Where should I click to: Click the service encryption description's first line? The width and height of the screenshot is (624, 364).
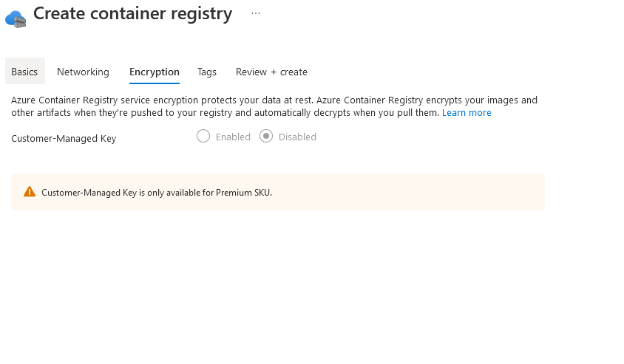pyautogui.click(x=274, y=100)
